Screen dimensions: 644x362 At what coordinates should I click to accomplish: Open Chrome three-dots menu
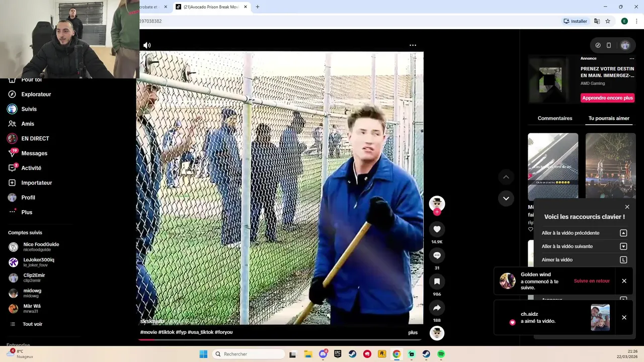pos(636,21)
